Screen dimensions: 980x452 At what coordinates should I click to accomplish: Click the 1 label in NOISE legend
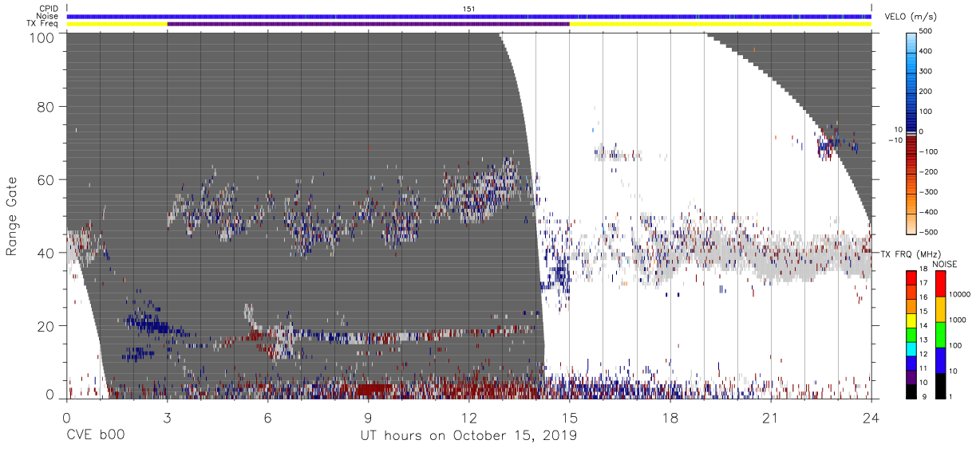pyautogui.click(x=950, y=396)
